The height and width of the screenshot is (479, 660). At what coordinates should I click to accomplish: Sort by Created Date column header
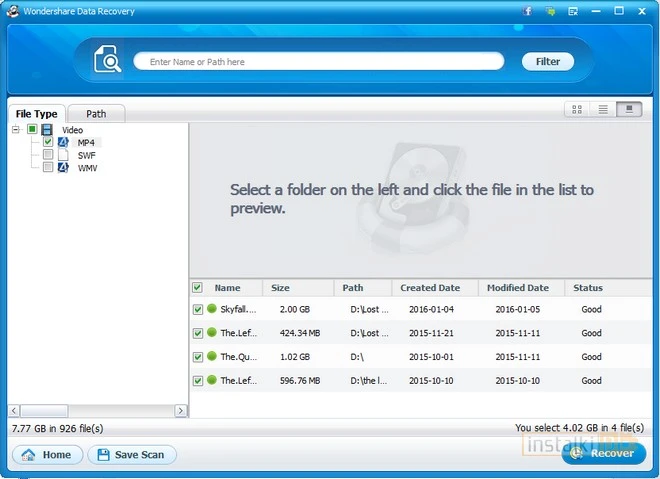click(435, 288)
